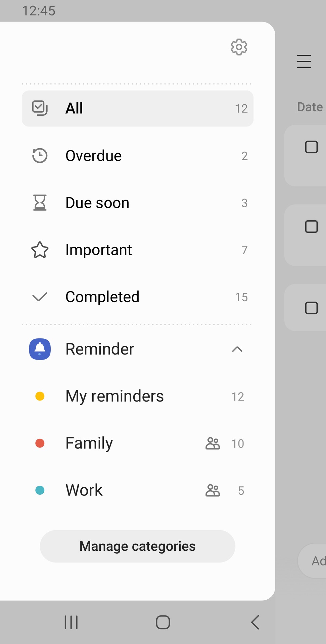Screen dimensions: 326x644
Task: Tap the red Family color dot
Action: point(40,443)
